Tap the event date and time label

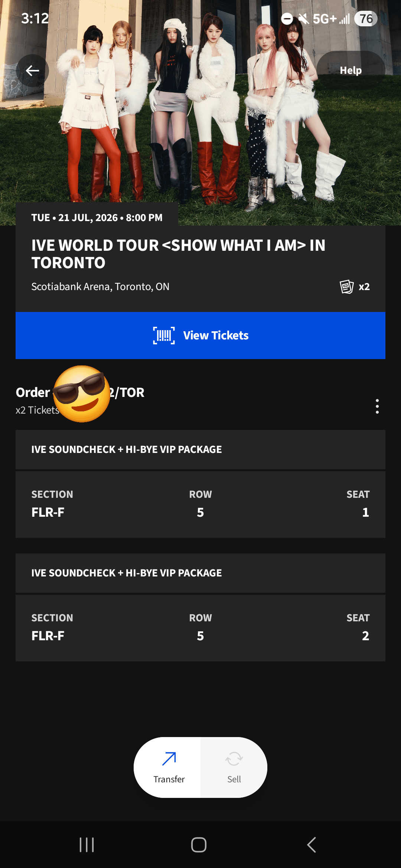click(97, 218)
